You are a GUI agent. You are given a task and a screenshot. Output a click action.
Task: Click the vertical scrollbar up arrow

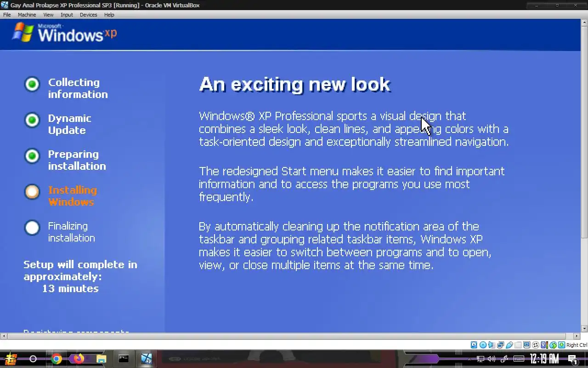[584, 23]
